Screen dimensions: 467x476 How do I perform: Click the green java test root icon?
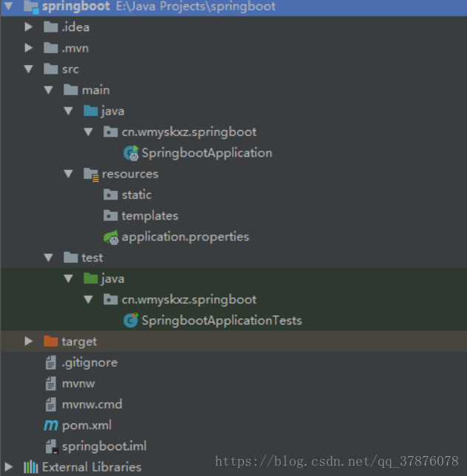point(90,279)
